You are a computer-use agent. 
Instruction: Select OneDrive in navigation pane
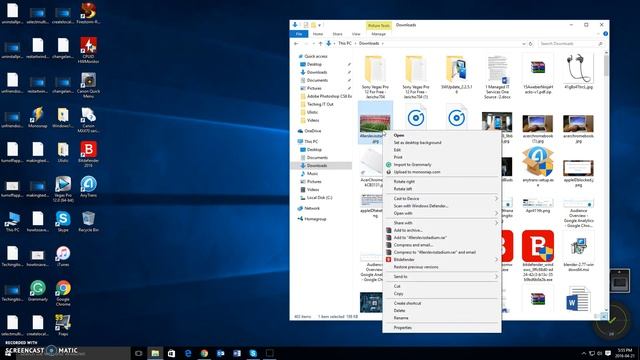point(312,131)
